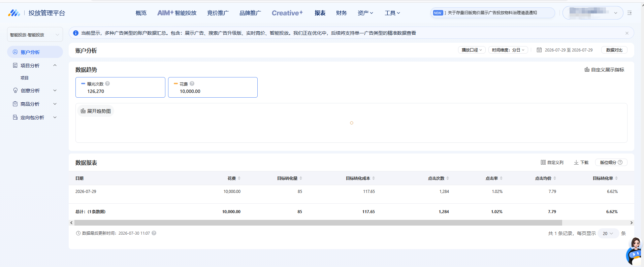644x267 pixels.
Task: Sort table by 目标转化率 column
Action: [x=616, y=178]
